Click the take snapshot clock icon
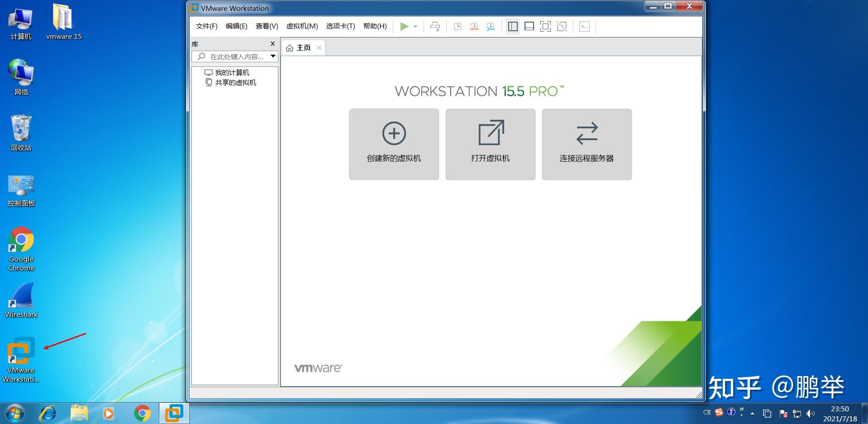868x424 pixels. tap(457, 27)
